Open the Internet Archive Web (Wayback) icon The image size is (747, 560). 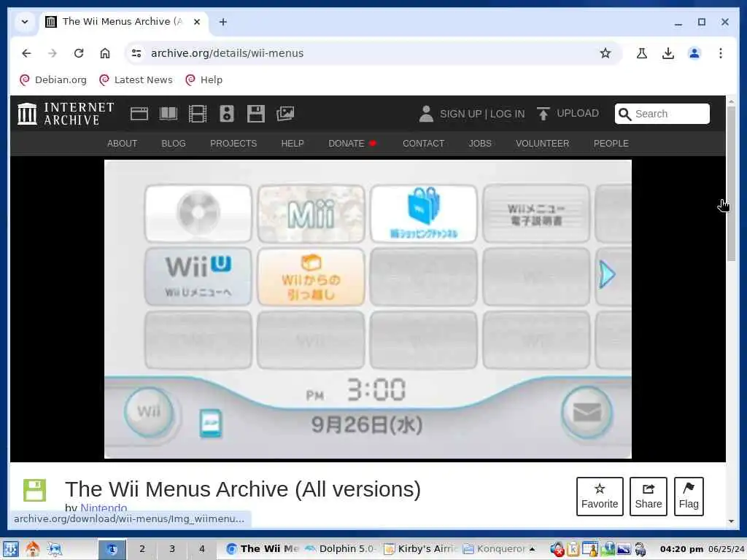click(x=139, y=114)
